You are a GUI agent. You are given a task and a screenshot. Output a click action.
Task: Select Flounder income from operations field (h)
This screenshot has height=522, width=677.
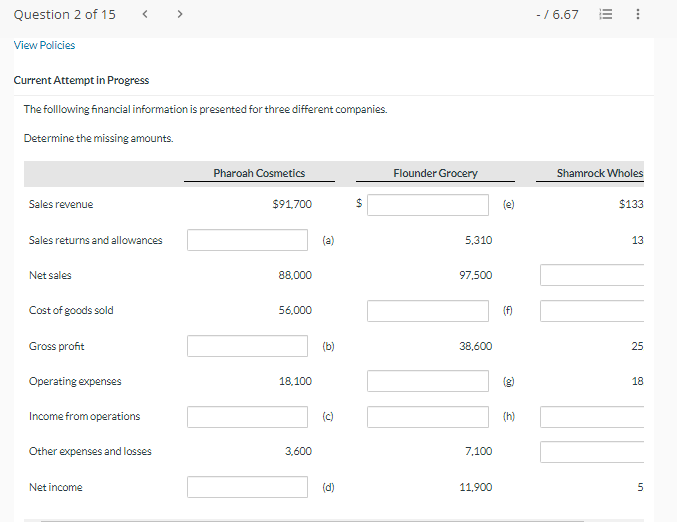427,416
